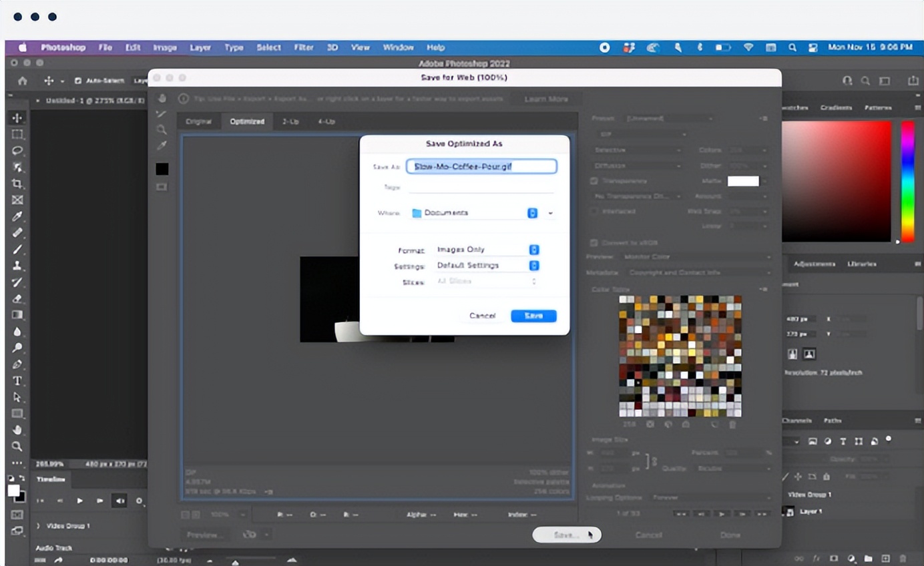Click the vertical rainbow hue slider
This screenshot has height=566, width=924.
[907, 181]
